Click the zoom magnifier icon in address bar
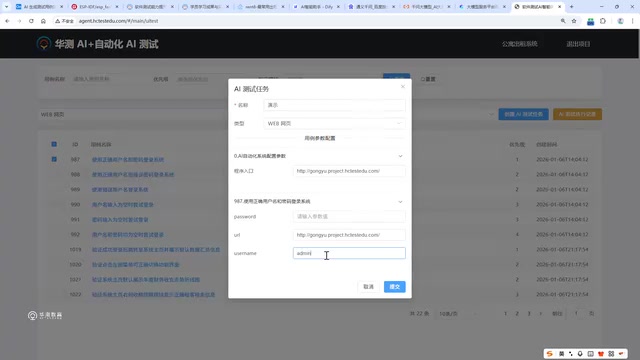640x360 pixels. (x=563, y=21)
